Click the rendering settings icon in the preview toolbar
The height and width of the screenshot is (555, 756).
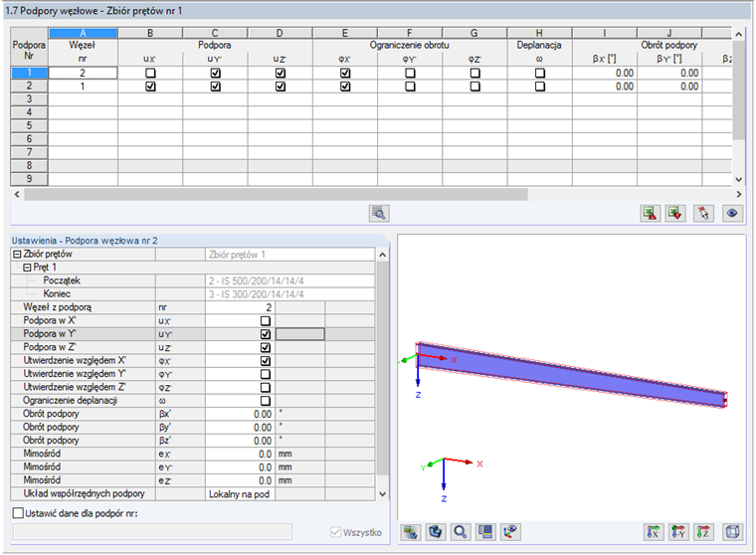point(411,532)
